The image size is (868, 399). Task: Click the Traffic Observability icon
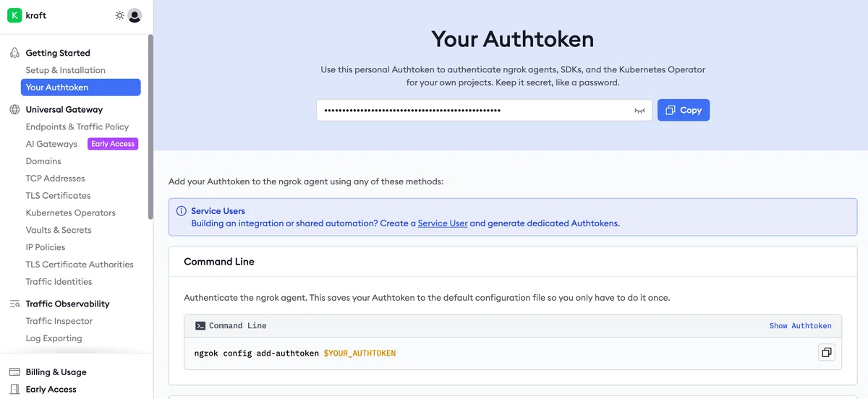(14, 304)
